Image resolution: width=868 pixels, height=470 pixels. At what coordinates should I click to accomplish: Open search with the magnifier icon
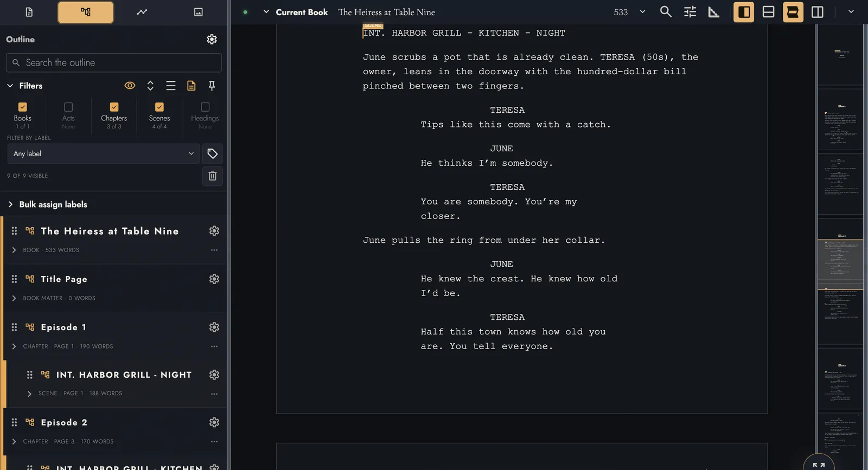[666, 12]
